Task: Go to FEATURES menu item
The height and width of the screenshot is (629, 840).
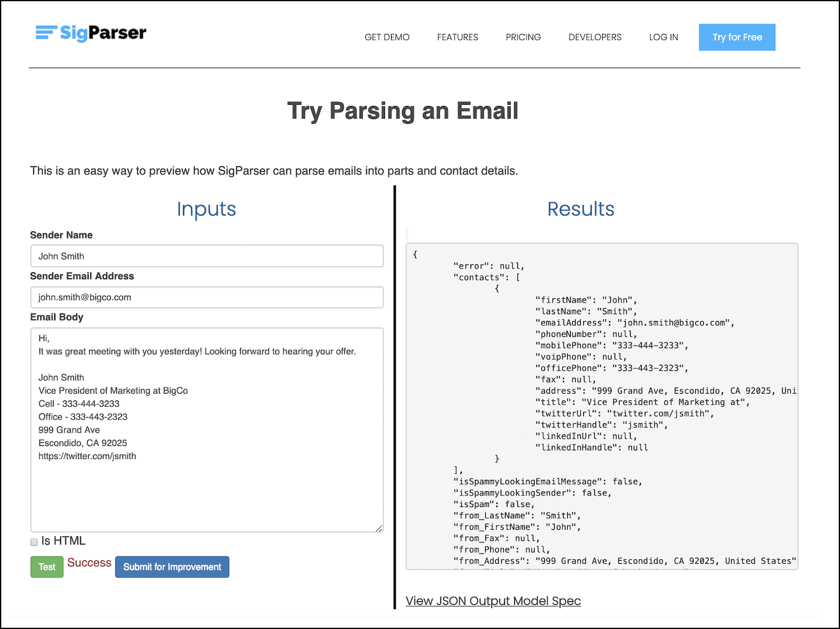Action: [458, 38]
